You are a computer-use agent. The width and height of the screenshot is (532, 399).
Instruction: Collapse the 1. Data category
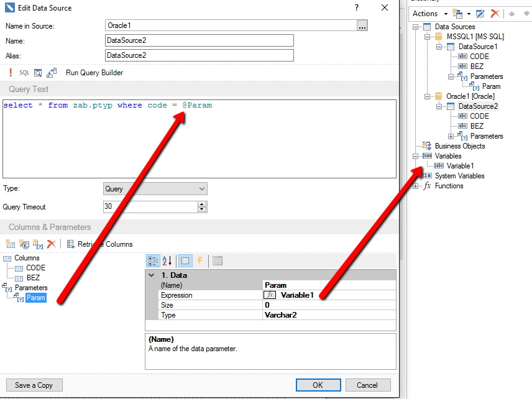(152, 275)
